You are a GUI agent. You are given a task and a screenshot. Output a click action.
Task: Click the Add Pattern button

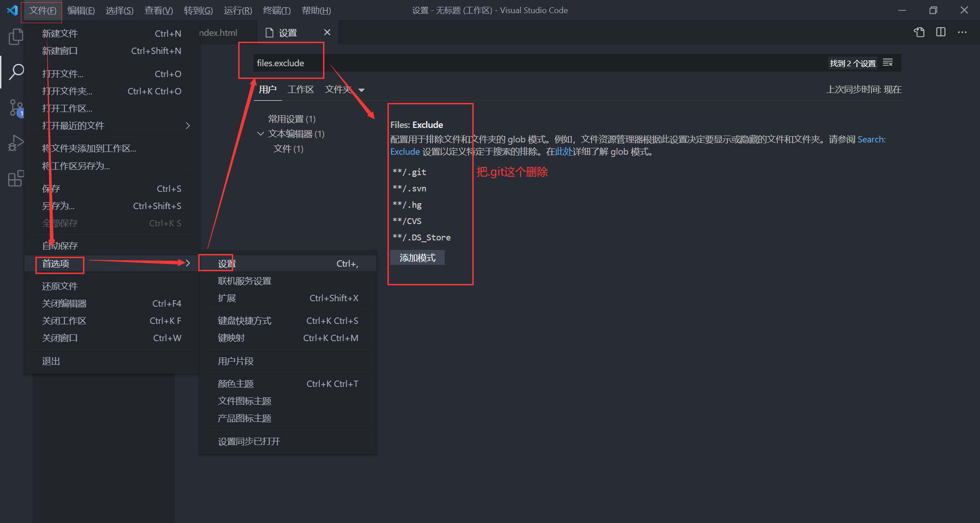pyautogui.click(x=417, y=258)
